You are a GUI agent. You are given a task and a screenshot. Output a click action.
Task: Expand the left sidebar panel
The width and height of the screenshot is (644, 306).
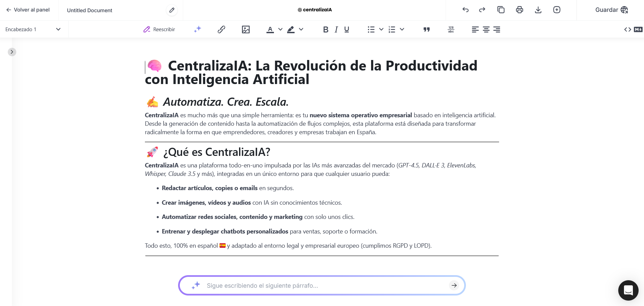pyautogui.click(x=12, y=52)
